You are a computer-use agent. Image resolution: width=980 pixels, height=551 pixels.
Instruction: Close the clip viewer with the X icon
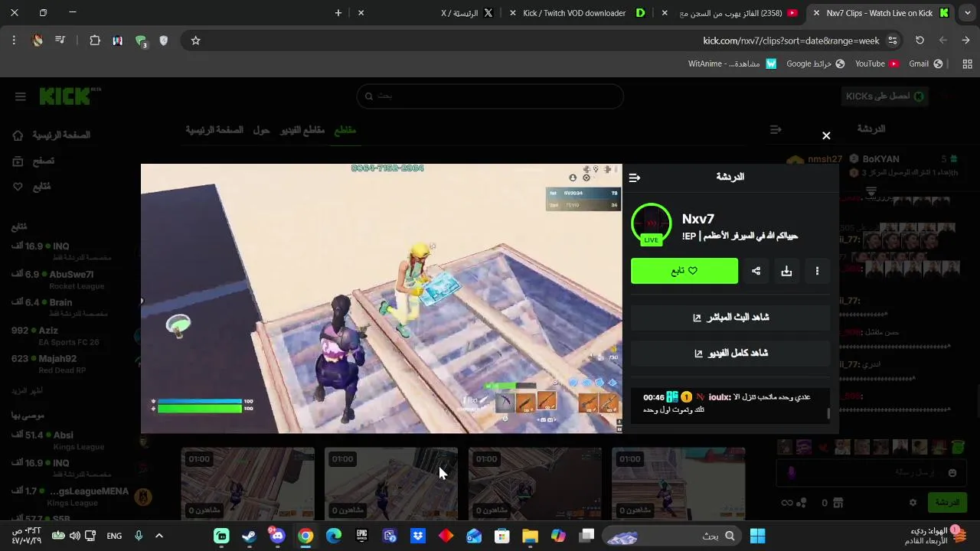[826, 135]
